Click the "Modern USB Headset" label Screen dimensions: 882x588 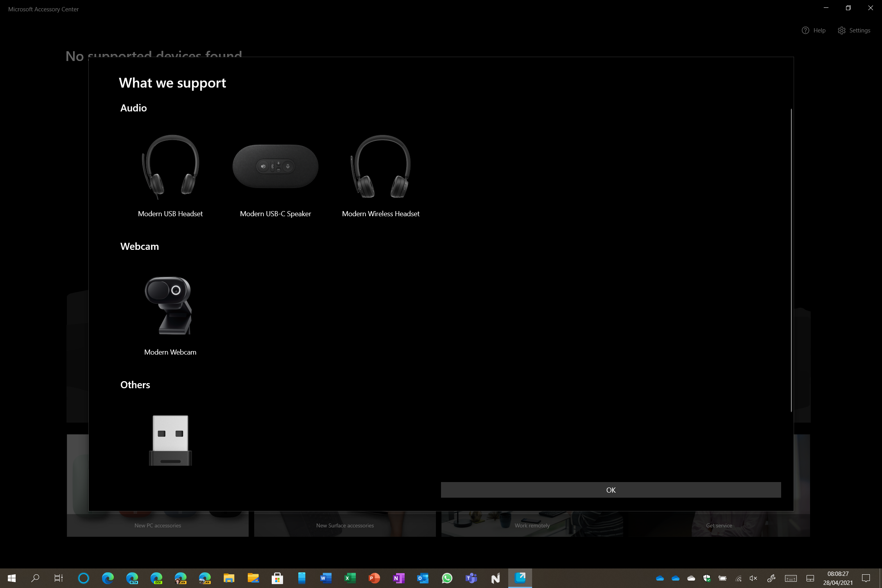(x=170, y=214)
